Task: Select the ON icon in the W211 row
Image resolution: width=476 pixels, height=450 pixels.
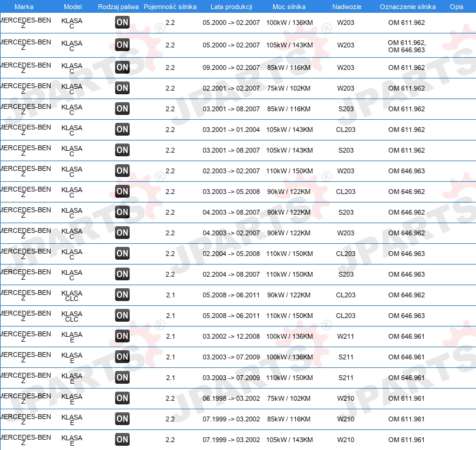Action: 122,336
